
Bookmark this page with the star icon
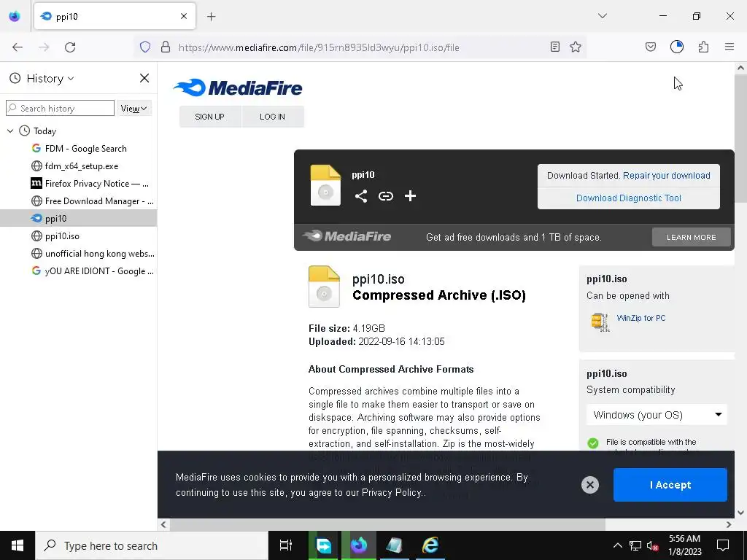coord(576,47)
